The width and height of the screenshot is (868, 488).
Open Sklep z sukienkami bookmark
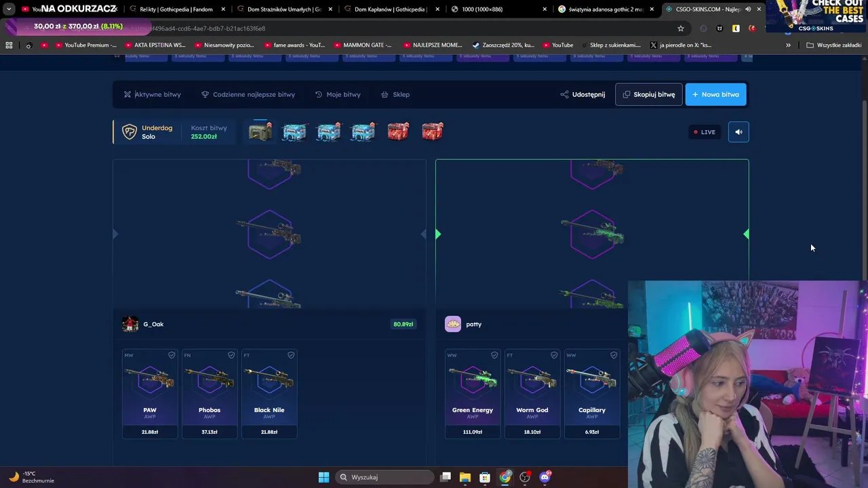click(610, 45)
